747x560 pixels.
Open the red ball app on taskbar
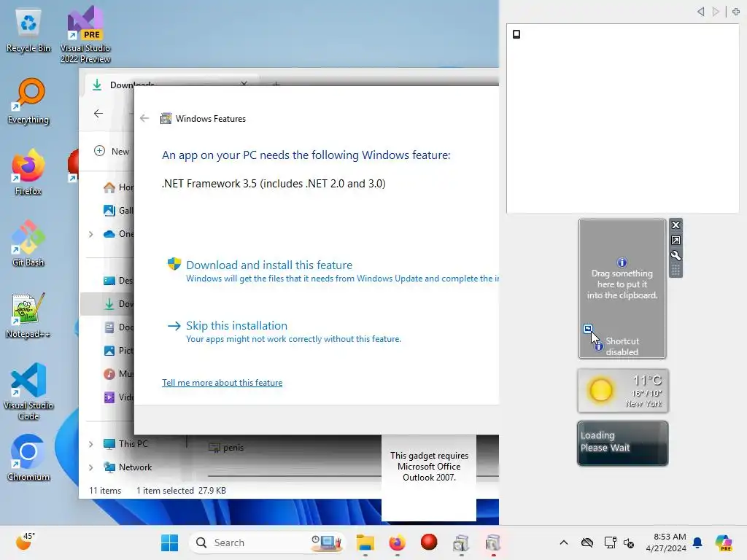click(429, 542)
